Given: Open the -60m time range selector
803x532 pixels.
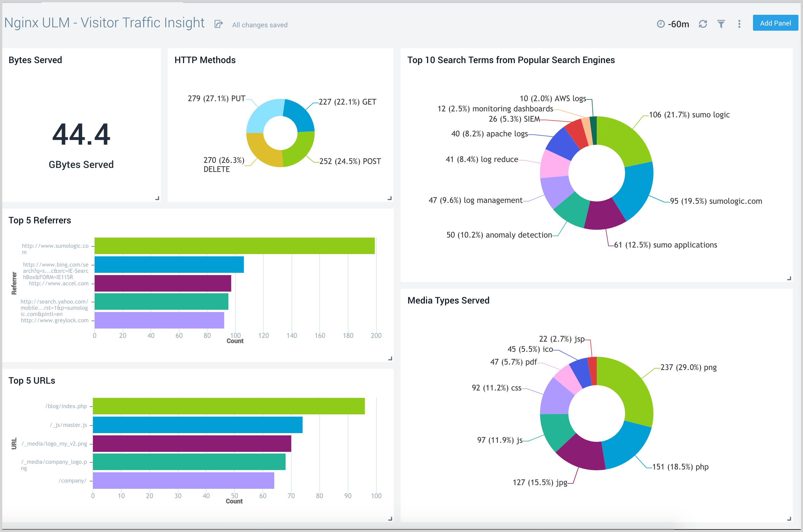Looking at the screenshot, I should pyautogui.click(x=678, y=24).
